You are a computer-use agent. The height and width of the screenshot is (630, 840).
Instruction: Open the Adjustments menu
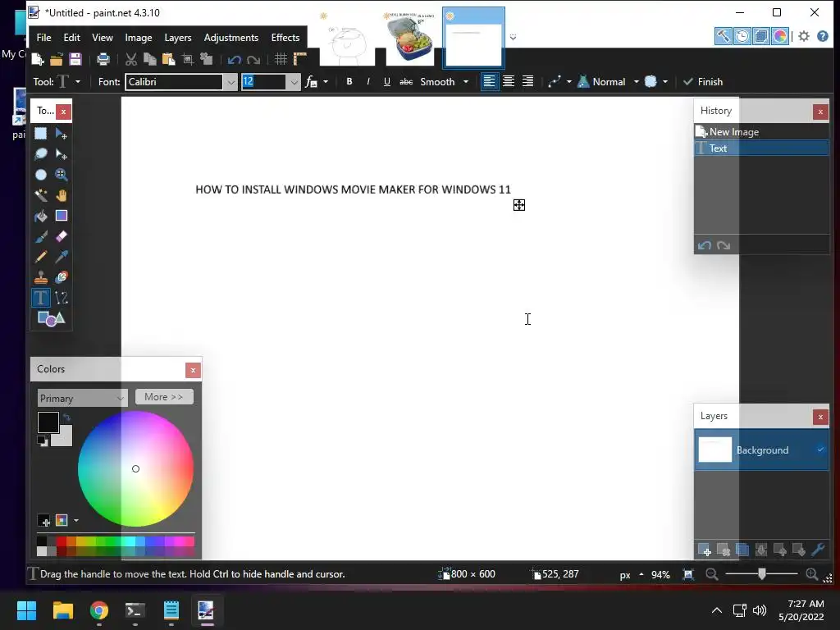point(231,38)
